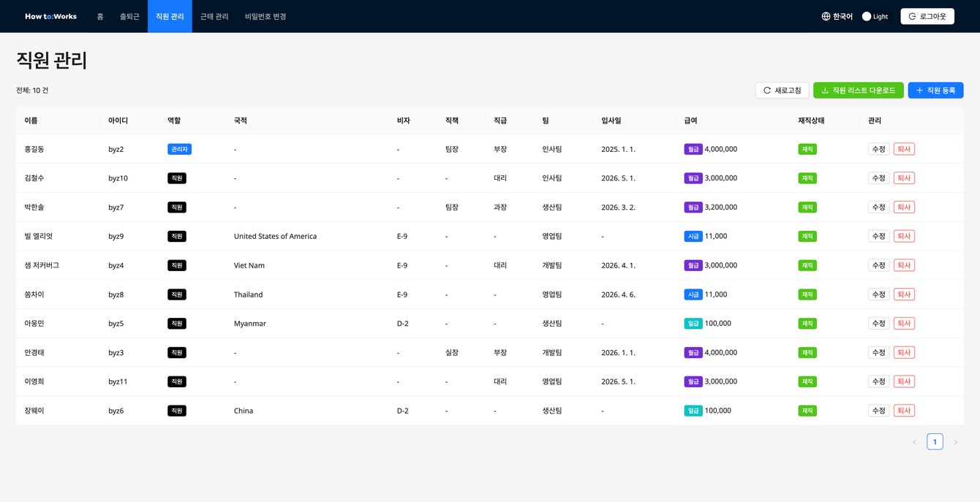Click 수정 for 안경태

point(879,352)
